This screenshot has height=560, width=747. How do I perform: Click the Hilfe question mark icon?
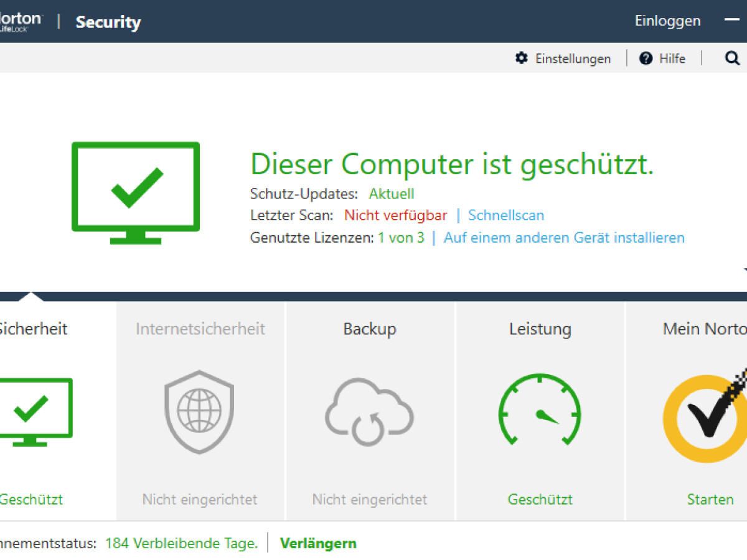pos(646,58)
